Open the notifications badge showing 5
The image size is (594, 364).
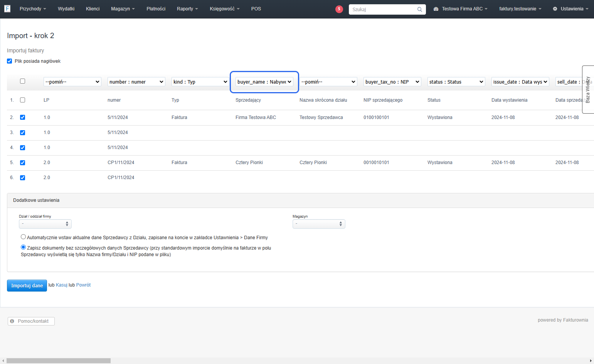[x=339, y=9]
